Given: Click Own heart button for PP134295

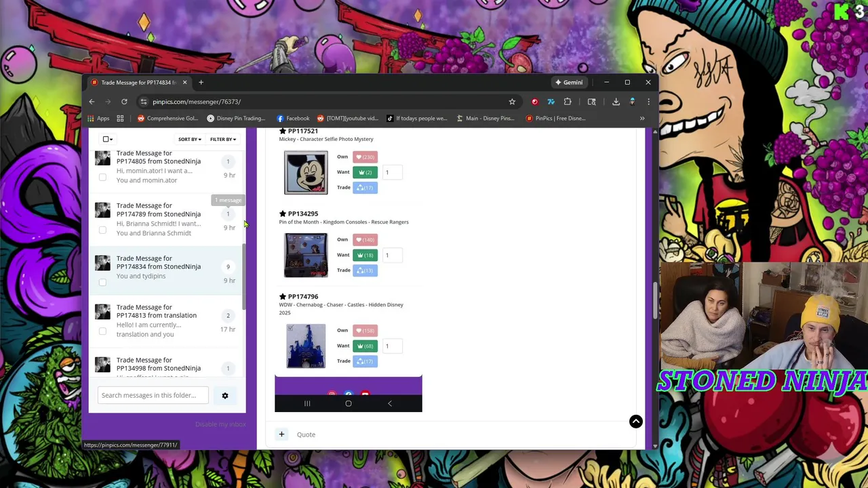Looking at the screenshot, I should (x=365, y=239).
